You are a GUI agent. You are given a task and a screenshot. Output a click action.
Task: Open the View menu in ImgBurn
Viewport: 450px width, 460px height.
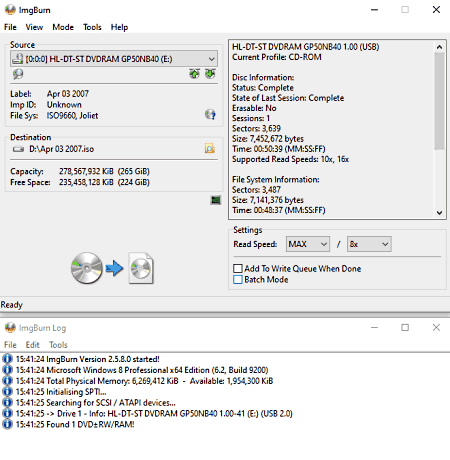pyautogui.click(x=34, y=27)
